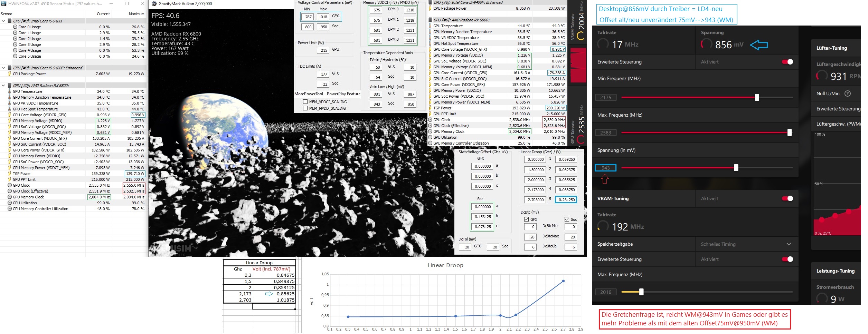The width and height of the screenshot is (868, 334).
Task: Pick the icon beside Core 3 Usage
Action: point(15,45)
